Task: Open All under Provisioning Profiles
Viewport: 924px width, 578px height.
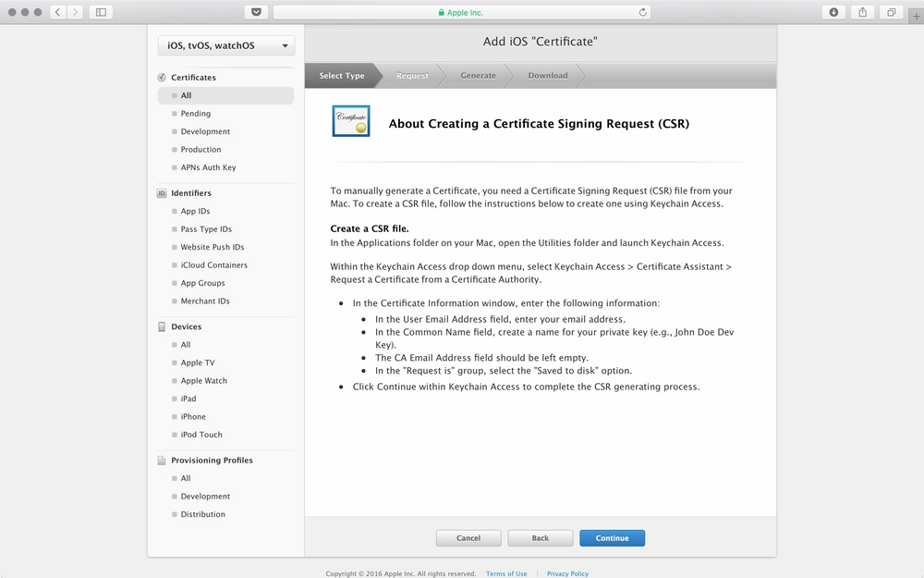Action: point(186,478)
